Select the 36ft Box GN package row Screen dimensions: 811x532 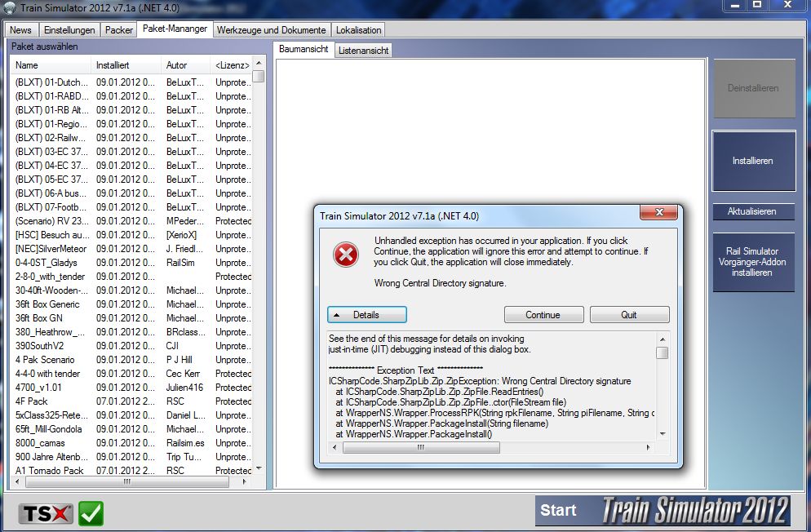(131, 318)
